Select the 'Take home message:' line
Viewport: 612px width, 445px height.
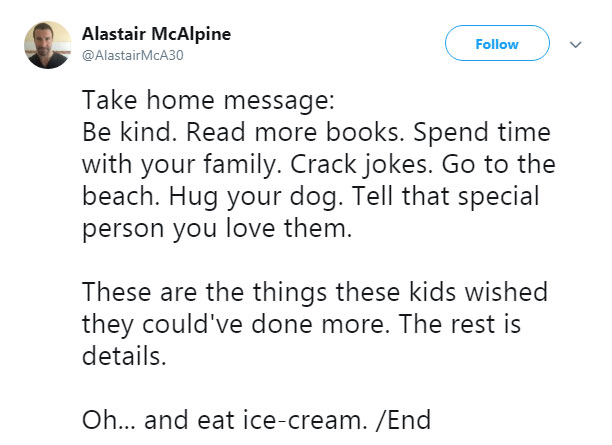(x=208, y=101)
